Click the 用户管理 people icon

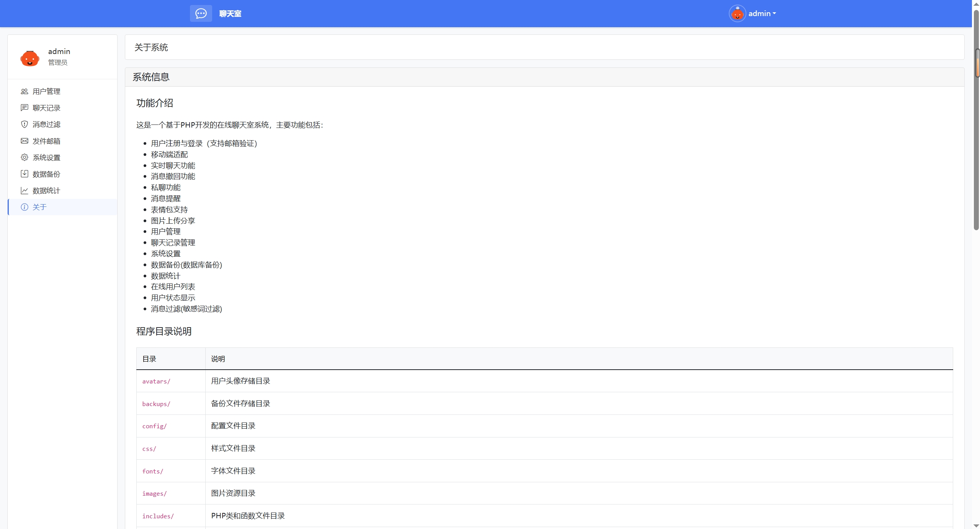pos(25,91)
